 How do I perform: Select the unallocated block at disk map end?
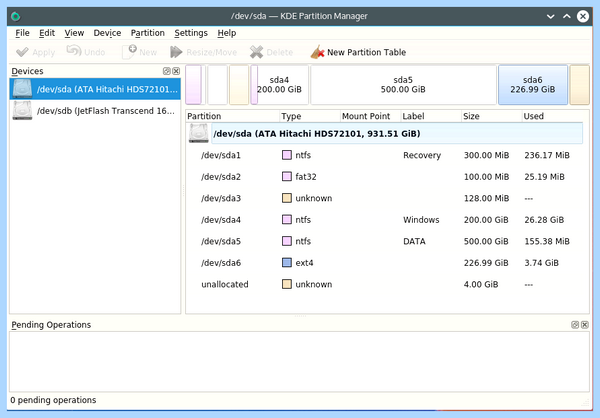pos(580,85)
